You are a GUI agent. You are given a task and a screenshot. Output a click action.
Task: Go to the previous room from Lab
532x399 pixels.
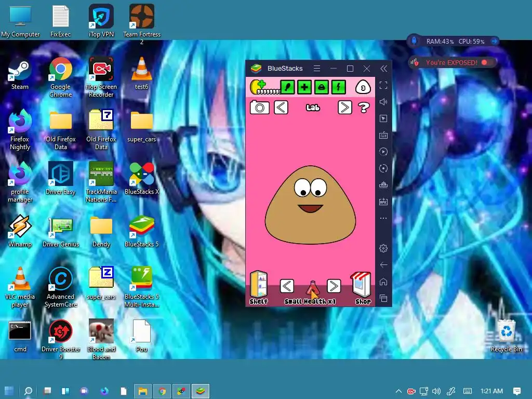pos(281,108)
